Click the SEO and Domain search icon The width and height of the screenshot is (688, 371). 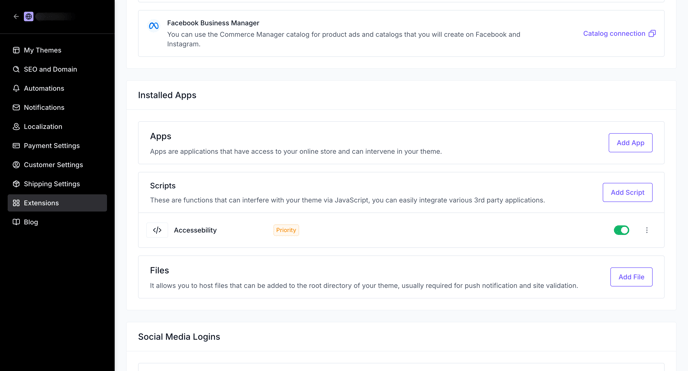coord(16,69)
